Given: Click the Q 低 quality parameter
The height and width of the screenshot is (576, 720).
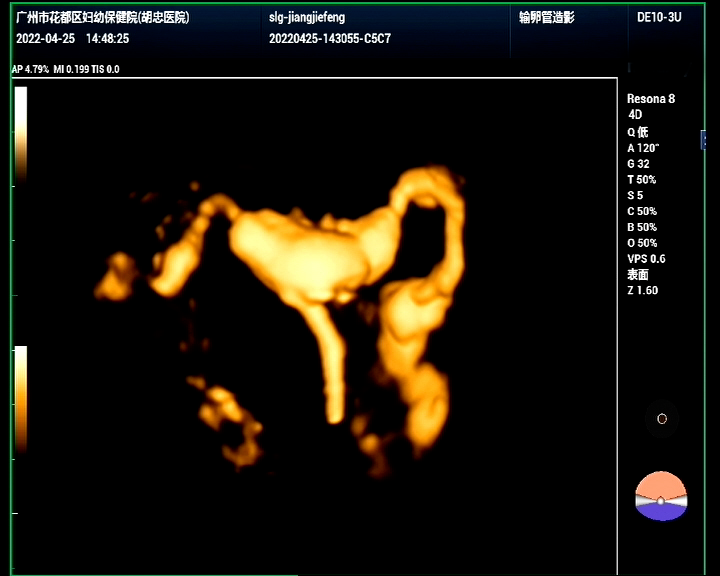Looking at the screenshot, I should [638, 132].
